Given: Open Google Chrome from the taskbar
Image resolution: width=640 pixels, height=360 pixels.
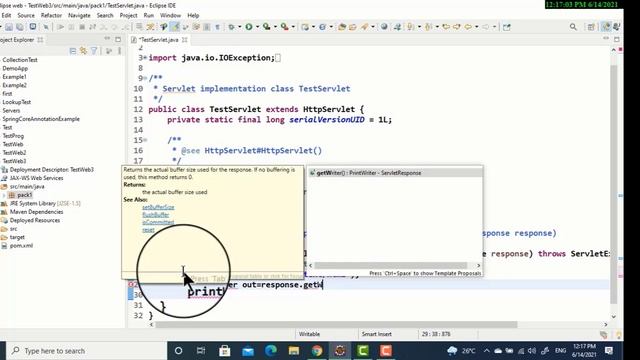Looking at the screenshot, I should pos(317,351).
